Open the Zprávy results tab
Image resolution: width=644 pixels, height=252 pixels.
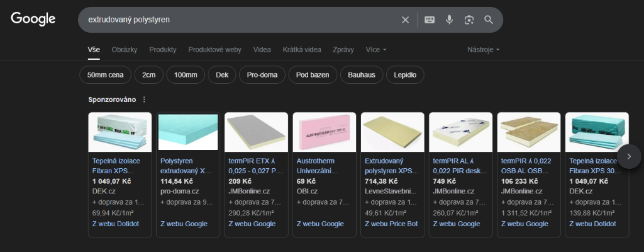343,49
